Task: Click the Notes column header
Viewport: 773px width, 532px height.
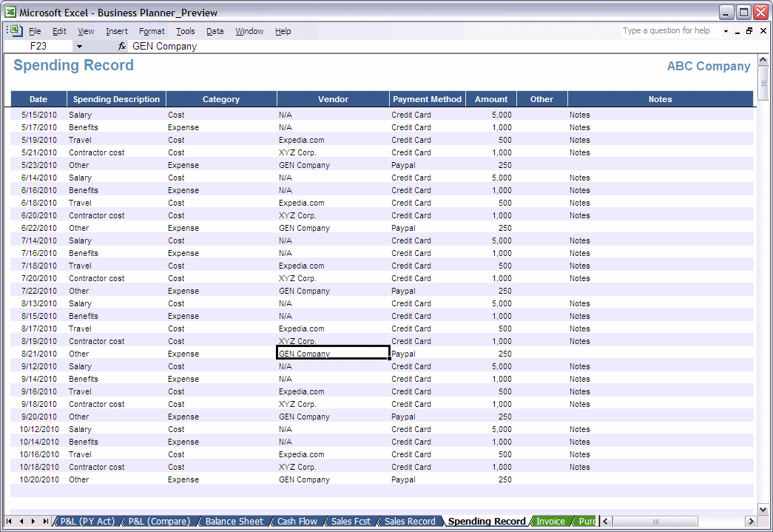Action: tap(660, 99)
